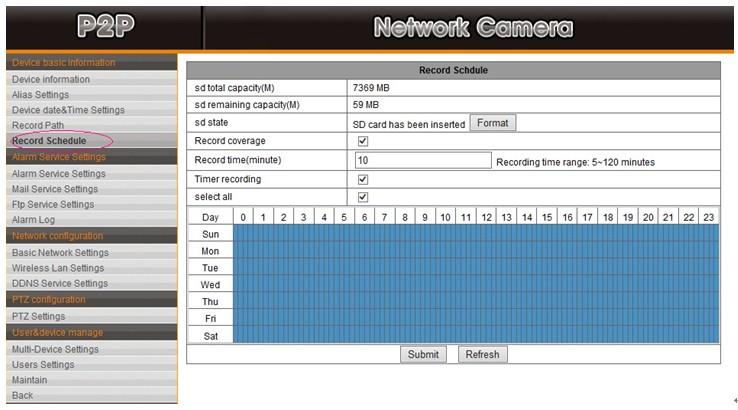Focus the Record time minute field
738x410 pixels.
pos(422,160)
